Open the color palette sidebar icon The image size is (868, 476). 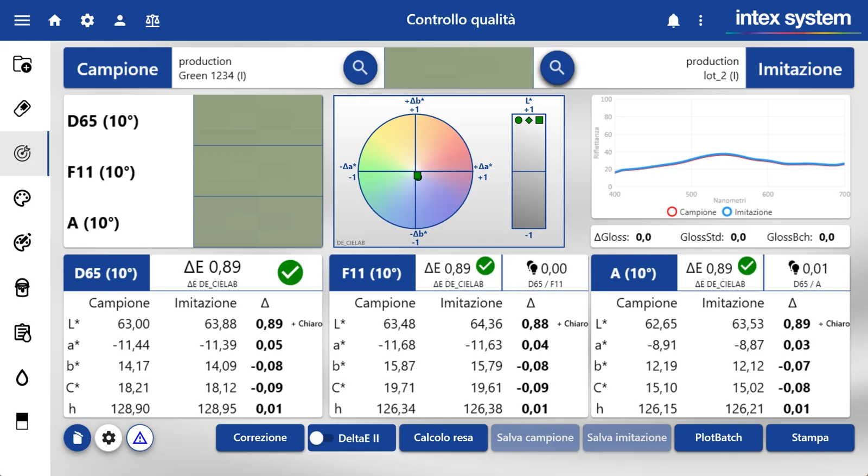(22, 198)
